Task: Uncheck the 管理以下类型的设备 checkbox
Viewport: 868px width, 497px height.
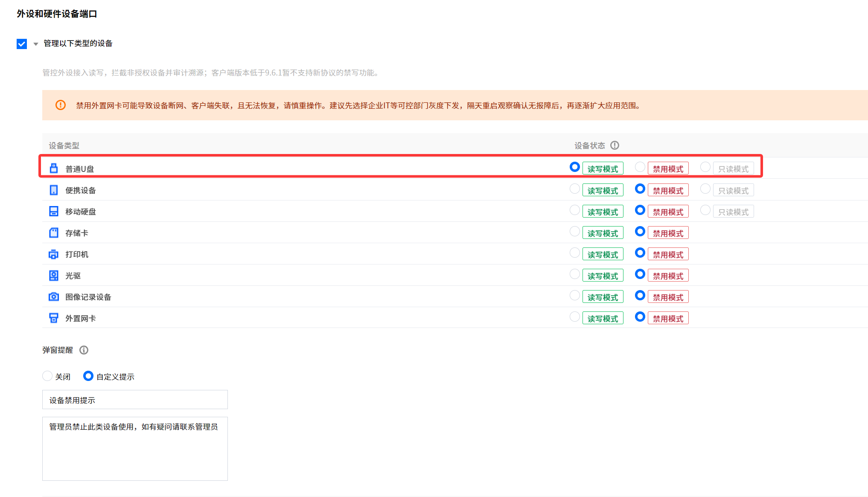Action: pos(22,44)
